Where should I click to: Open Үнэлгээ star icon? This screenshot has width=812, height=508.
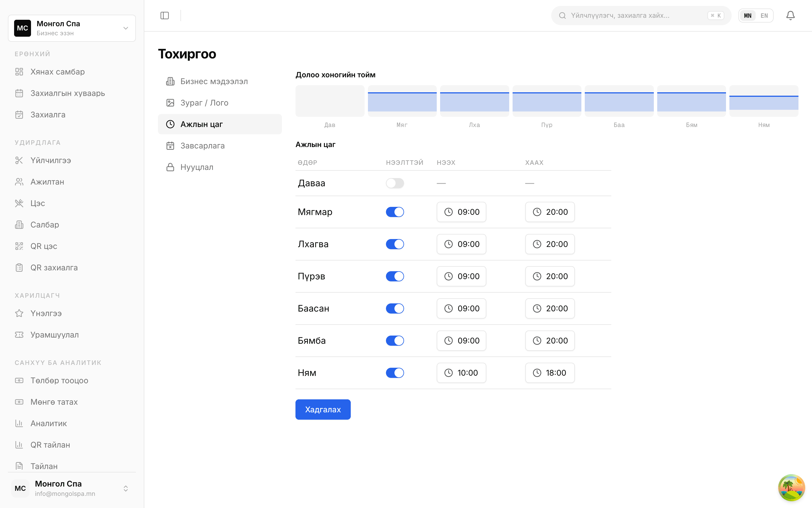(x=19, y=313)
